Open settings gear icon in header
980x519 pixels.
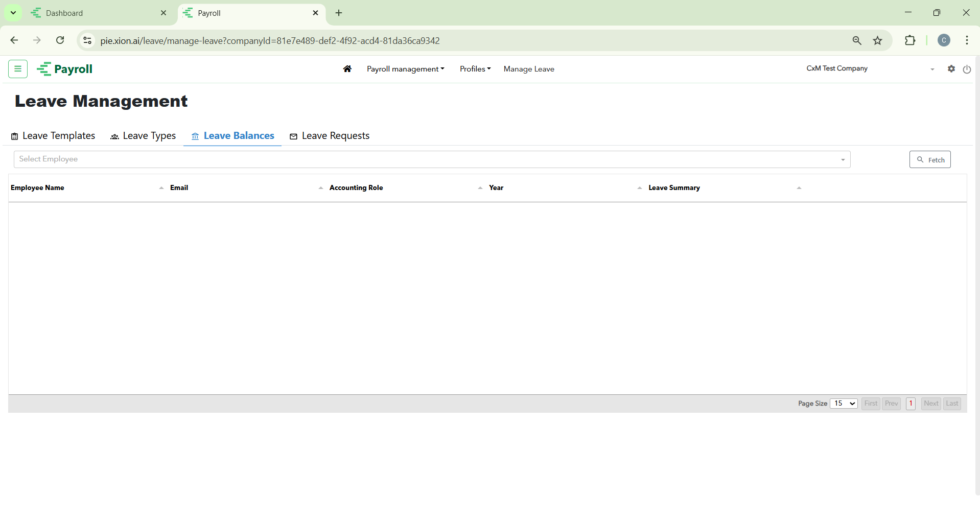pyautogui.click(x=951, y=69)
